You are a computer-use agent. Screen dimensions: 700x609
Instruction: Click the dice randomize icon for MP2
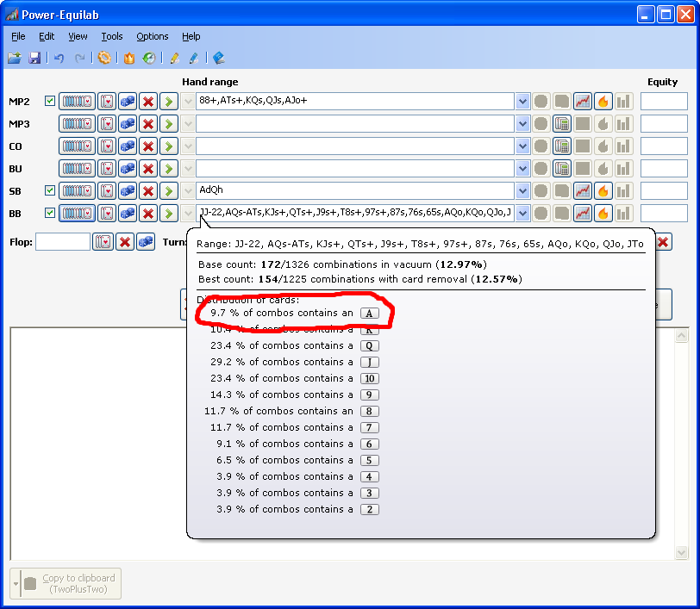(128, 102)
